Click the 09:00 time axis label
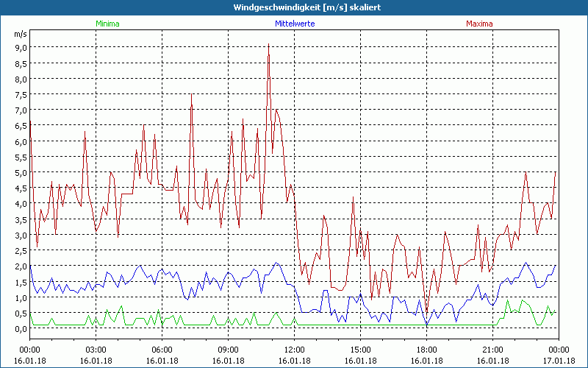 pyautogui.click(x=229, y=350)
